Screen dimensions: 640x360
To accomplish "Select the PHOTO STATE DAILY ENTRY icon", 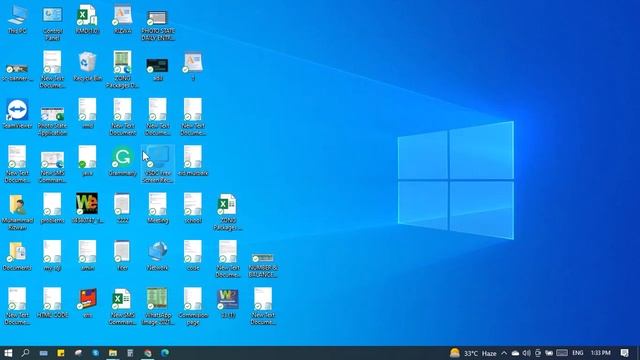I will click(158, 24).
